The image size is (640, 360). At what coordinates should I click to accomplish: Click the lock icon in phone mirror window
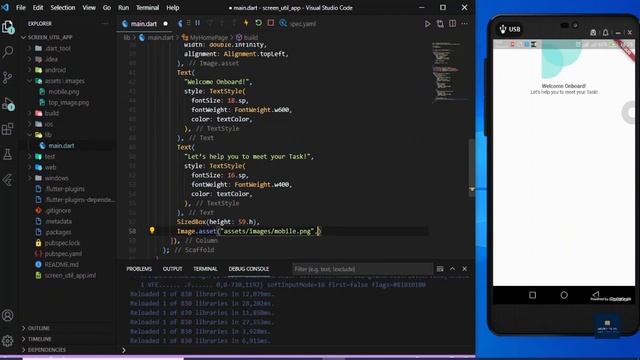tap(593, 32)
